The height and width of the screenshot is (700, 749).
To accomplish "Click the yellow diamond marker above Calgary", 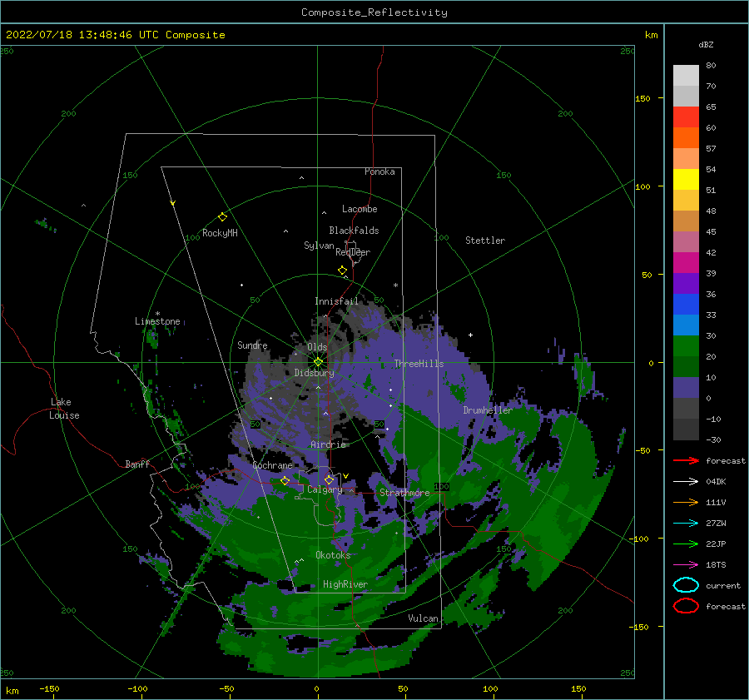I will (329, 479).
